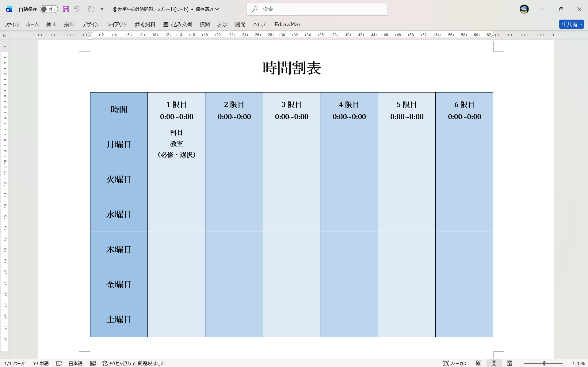Expand the quick access toolbar customize chevron

[102, 9]
